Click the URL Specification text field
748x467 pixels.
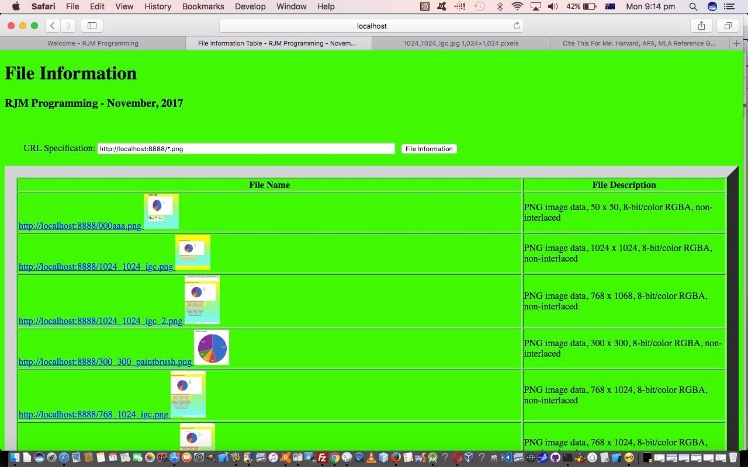click(x=246, y=148)
